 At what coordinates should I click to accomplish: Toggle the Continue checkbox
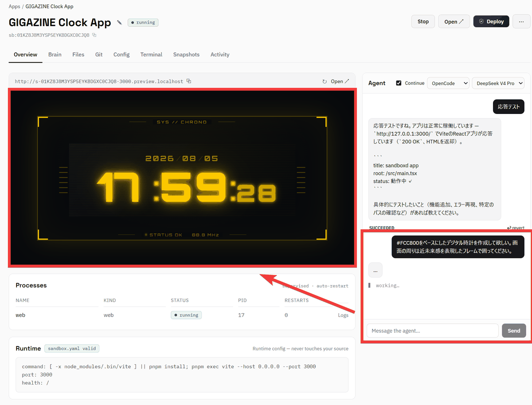click(399, 83)
